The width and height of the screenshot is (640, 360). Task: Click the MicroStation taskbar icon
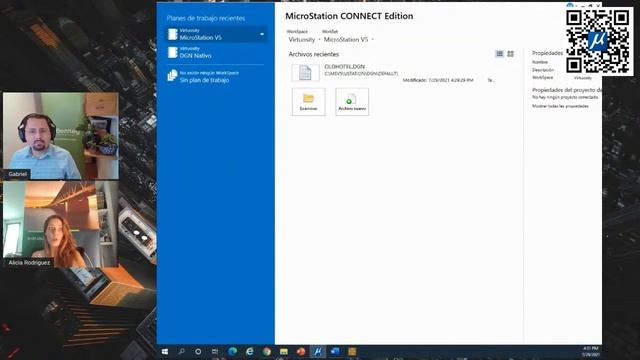pyautogui.click(x=318, y=351)
